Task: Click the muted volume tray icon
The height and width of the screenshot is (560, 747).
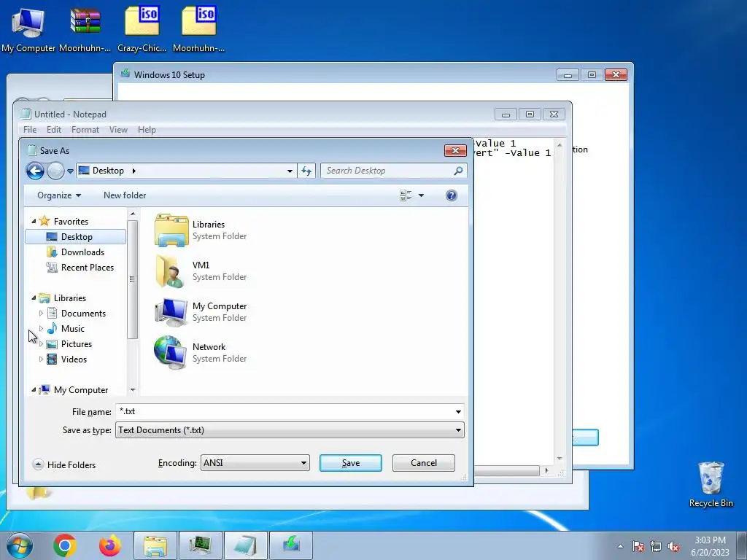Action: pos(673,546)
